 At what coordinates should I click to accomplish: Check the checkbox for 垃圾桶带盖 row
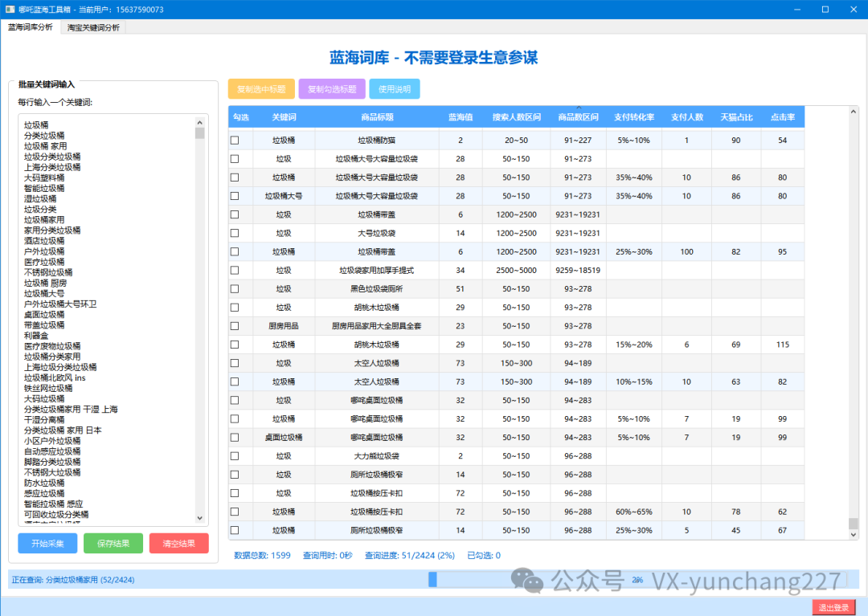[x=234, y=214]
